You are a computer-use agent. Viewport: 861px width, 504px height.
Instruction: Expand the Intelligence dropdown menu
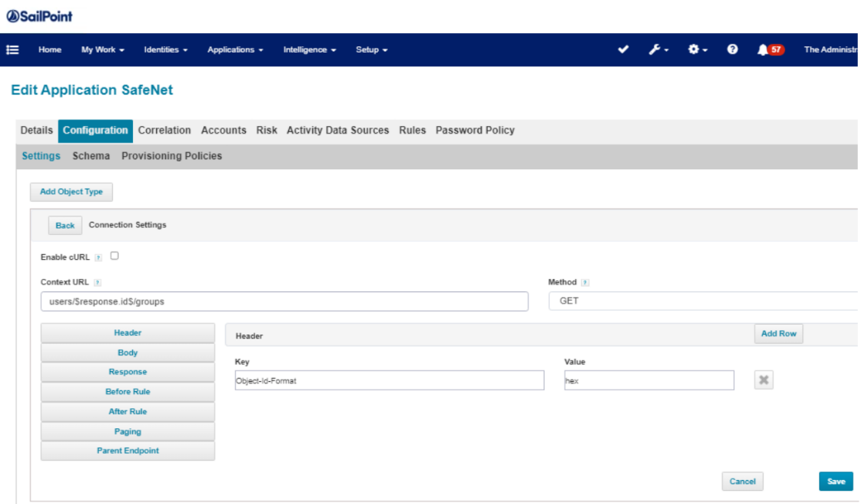tap(310, 50)
